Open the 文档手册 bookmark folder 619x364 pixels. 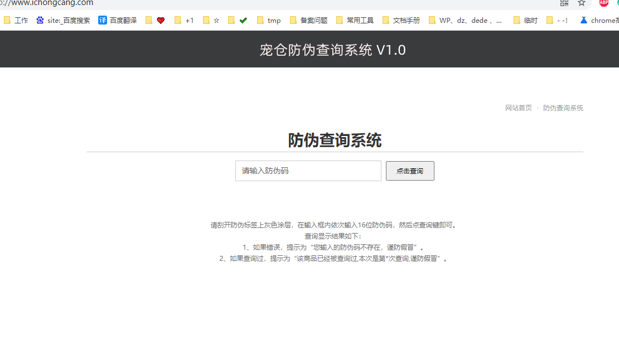[401, 21]
